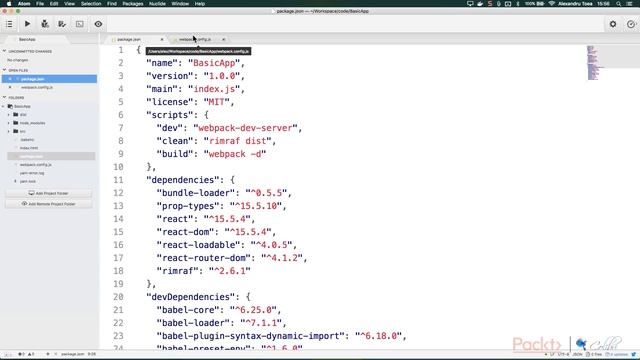Open Notification Center menu bar icon
Image resolution: width=640 pixels, height=360 pixels.
click(630, 4)
